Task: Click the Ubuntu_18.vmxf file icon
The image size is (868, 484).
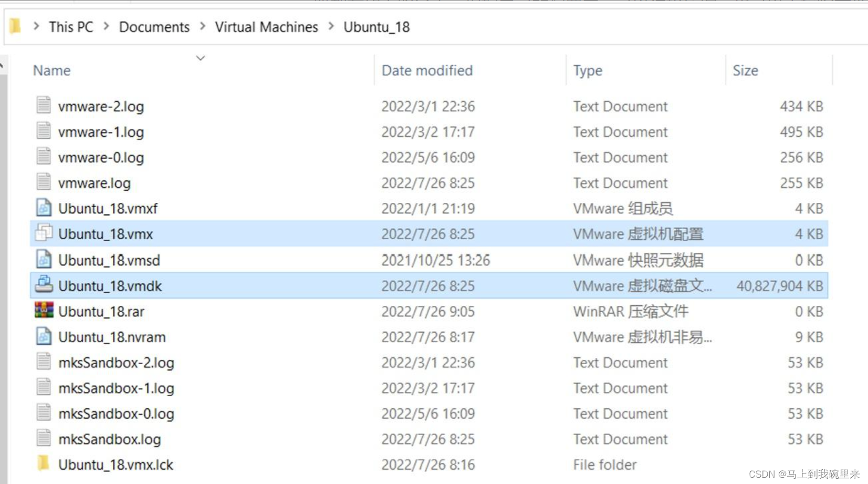Action: 44,208
